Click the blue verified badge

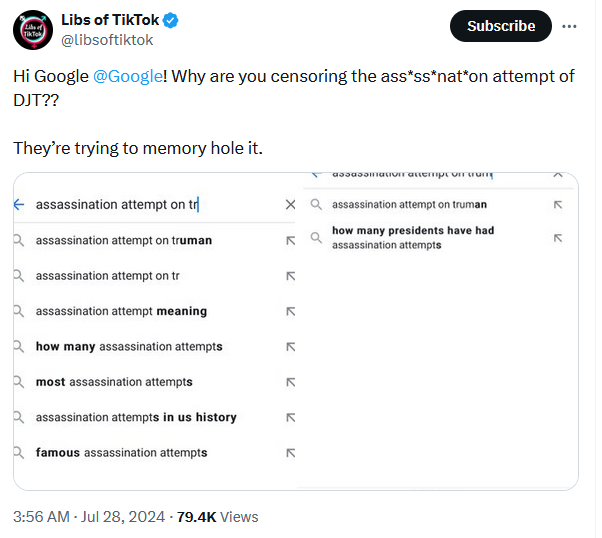click(170, 20)
